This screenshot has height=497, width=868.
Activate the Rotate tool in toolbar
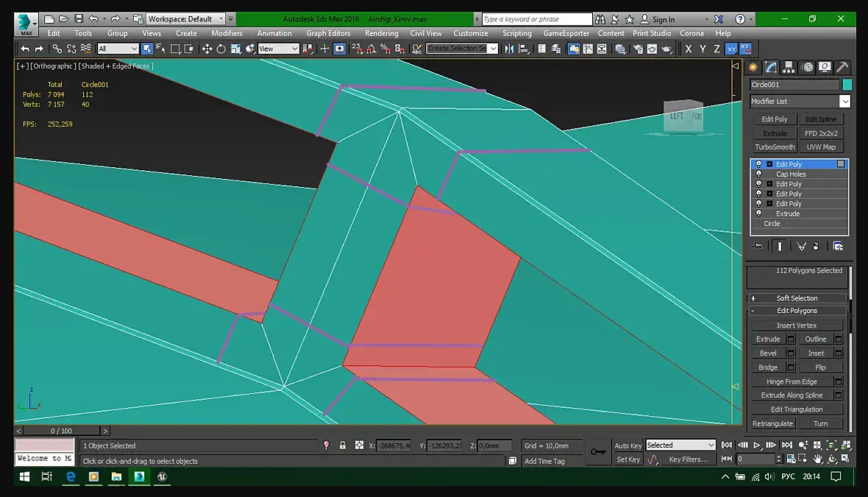click(x=221, y=49)
